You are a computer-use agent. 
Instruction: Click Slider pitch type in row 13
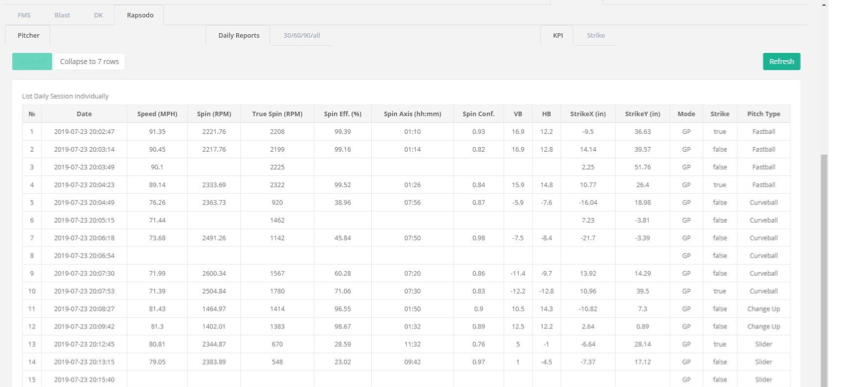pyautogui.click(x=763, y=344)
